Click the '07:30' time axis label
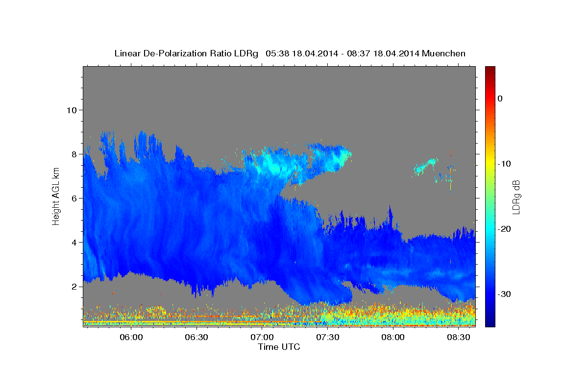Screen dimensions: 588x392 (x=327, y=338)
